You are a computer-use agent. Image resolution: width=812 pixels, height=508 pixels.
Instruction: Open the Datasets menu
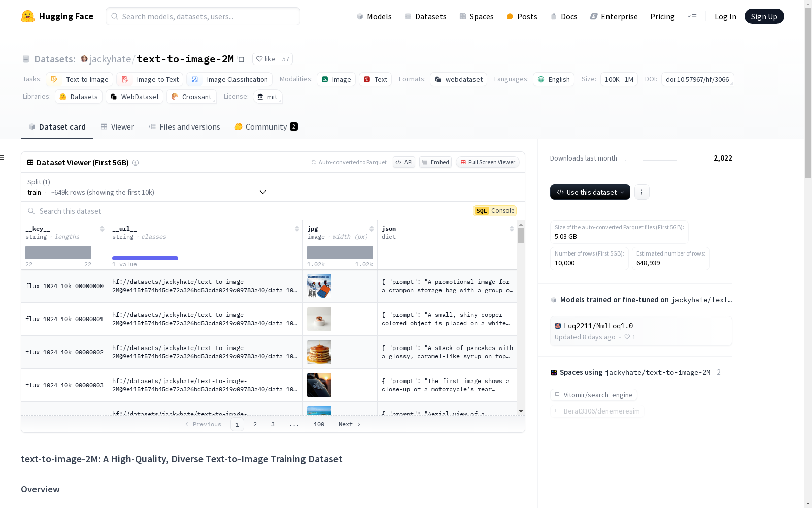(425, 16)
